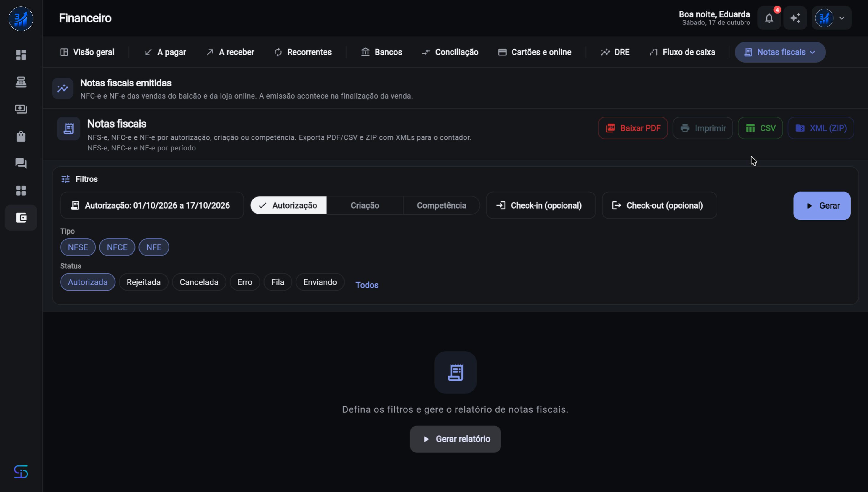This screenshot has height=492, width=868.
Task: Open the point-of-sale register sidebar icon
Action: coord(21,82)
